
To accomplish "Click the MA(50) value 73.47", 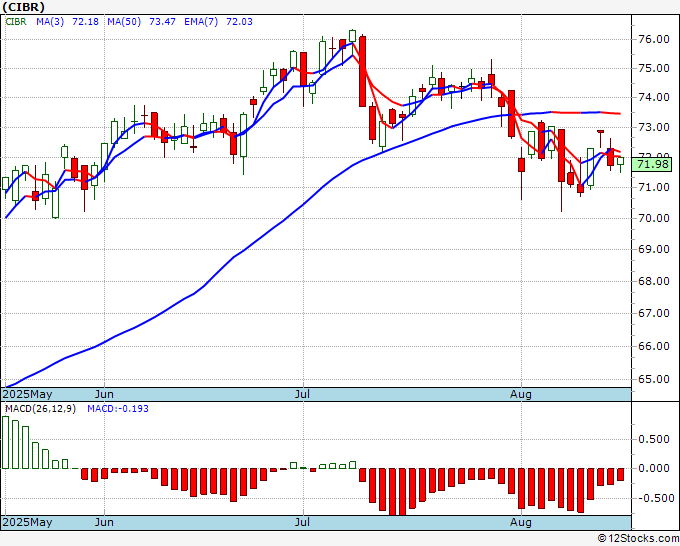I will click(x=162, y=22).
